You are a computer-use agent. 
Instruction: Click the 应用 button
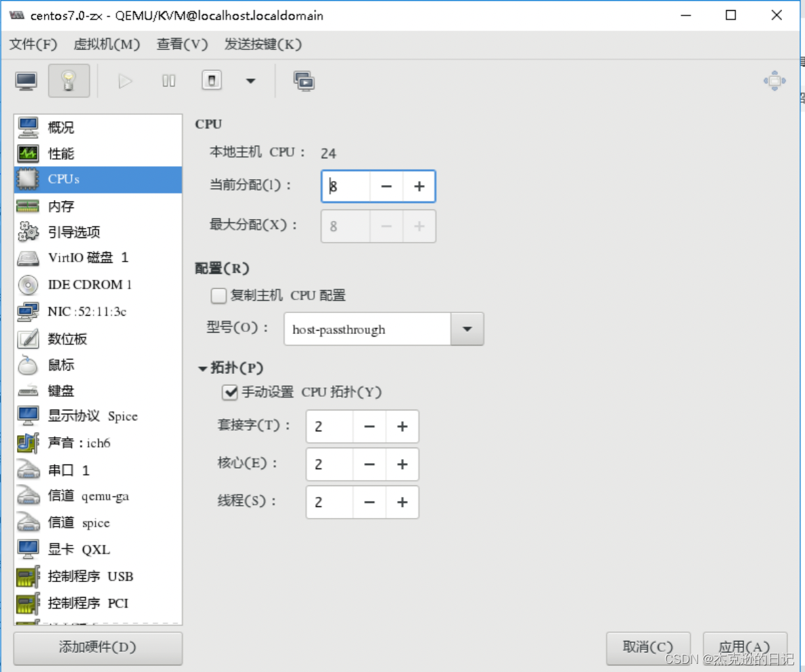pos(745,647)
